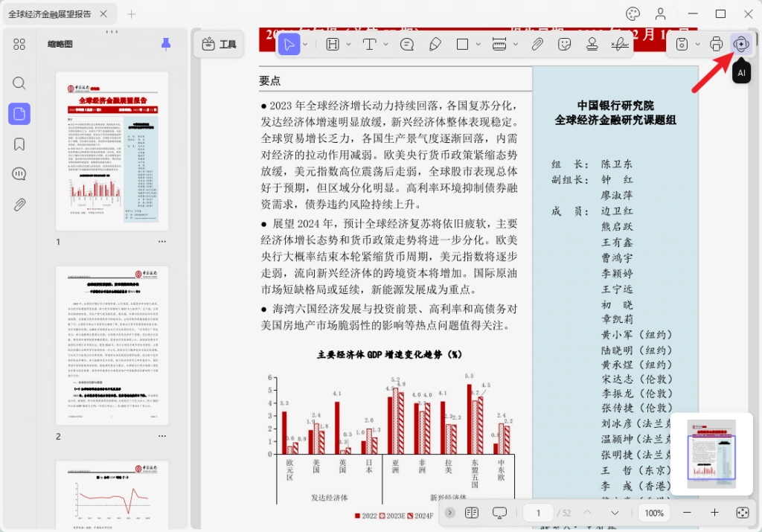Expand the shape tool dropdown arrow
This screenshot has height=532, width=762.
coord(478,44)
